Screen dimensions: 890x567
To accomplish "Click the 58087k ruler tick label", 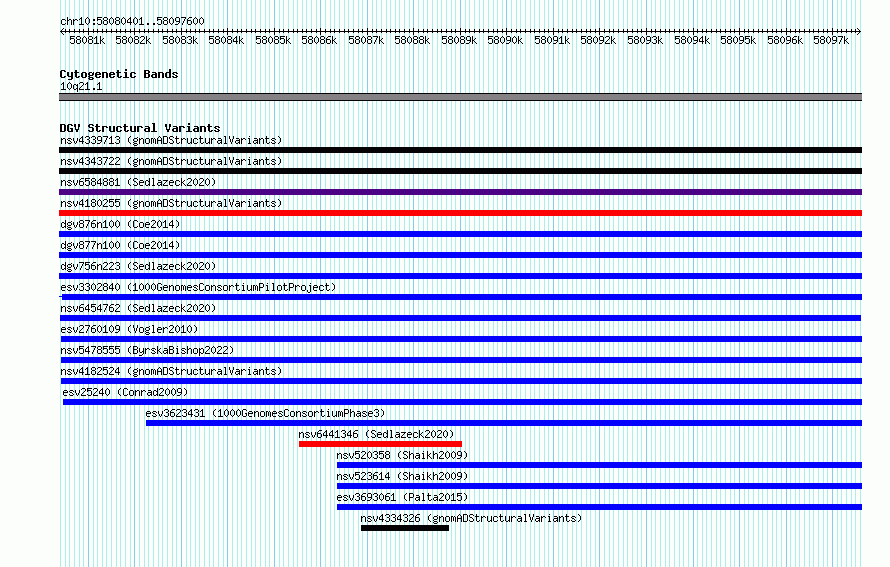I will [x=366, y=40].
